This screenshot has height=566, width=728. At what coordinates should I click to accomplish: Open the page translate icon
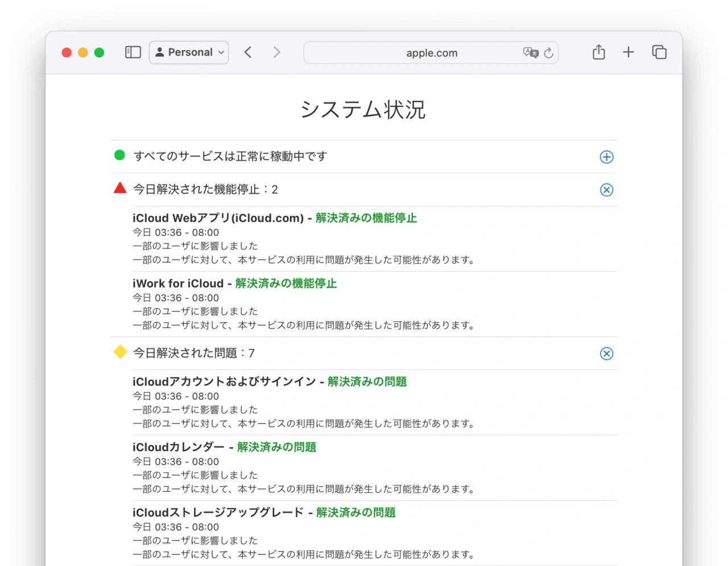530,53
